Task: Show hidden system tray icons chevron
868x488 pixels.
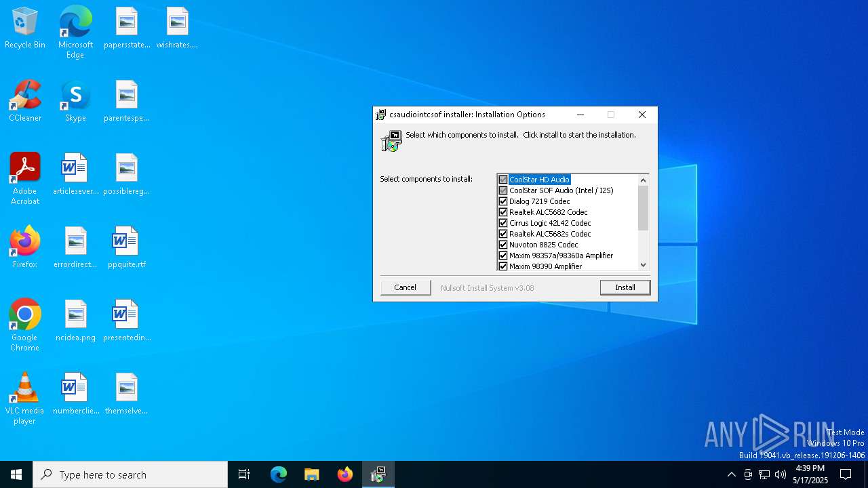Action: click(x=731, y=474)
